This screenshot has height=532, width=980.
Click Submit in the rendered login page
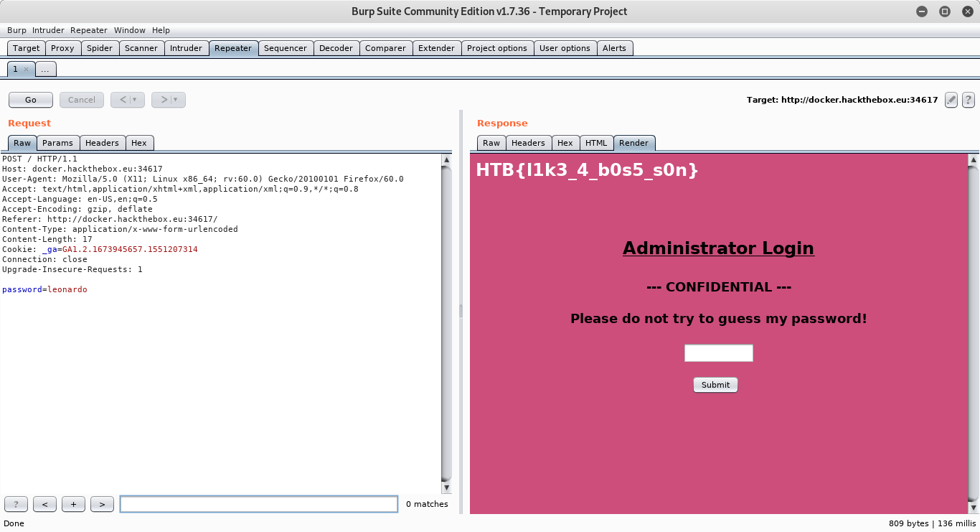coord(715,385)
